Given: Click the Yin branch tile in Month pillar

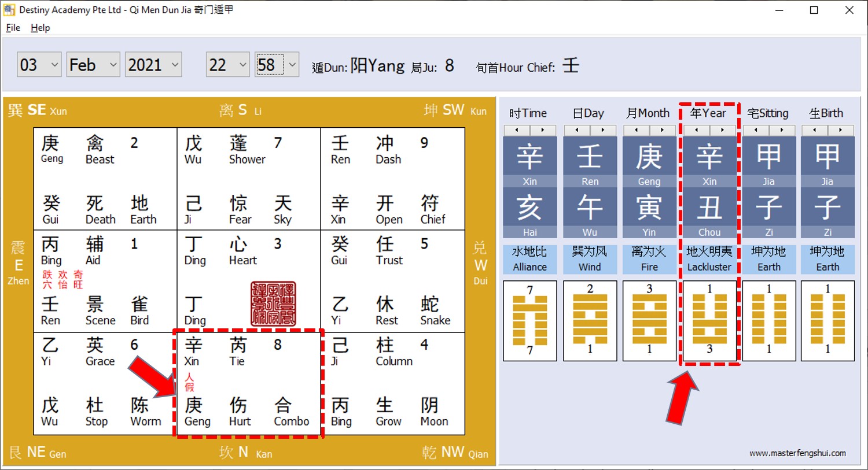Looking at the screenshot, I should pyautogui.click(x=649, y=213).
